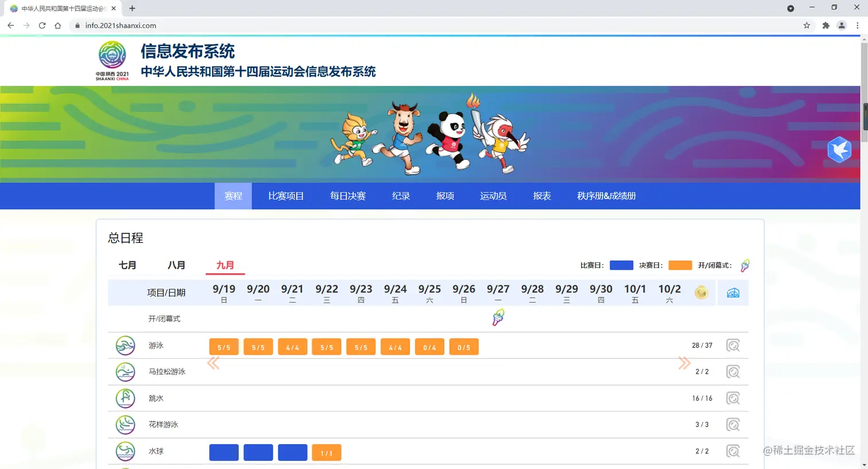This screenshot has width=868, height=469.
Task: Click the 9/22 date column header
Action: 327,293
